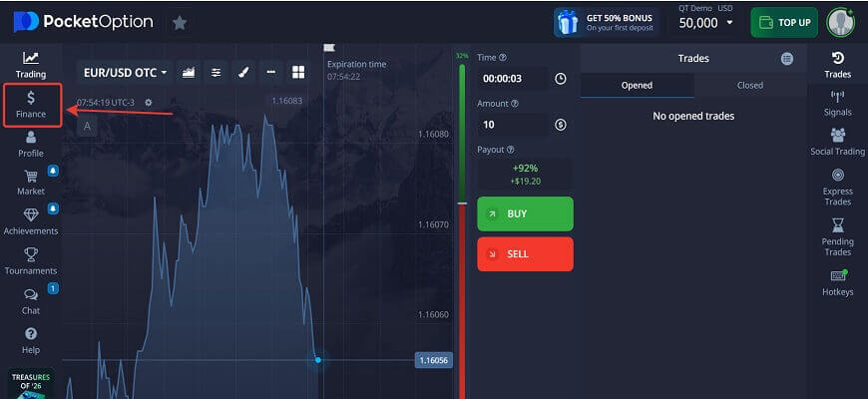Screen dimensions: 868x399
Task: Open the Tournaments section
Action: [x=31, y=261]
